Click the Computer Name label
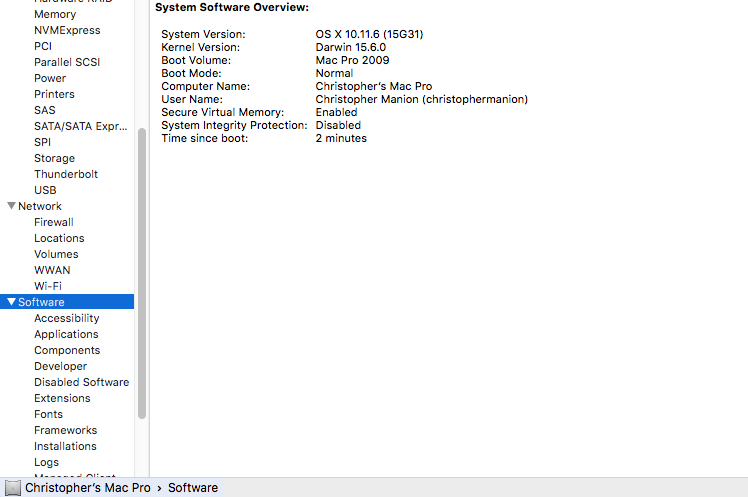This screenshot has height=497, width=748. coord(206,86)
